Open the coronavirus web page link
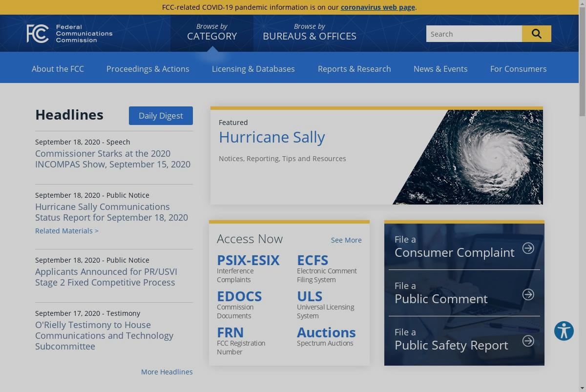 [x=378, y=7]
